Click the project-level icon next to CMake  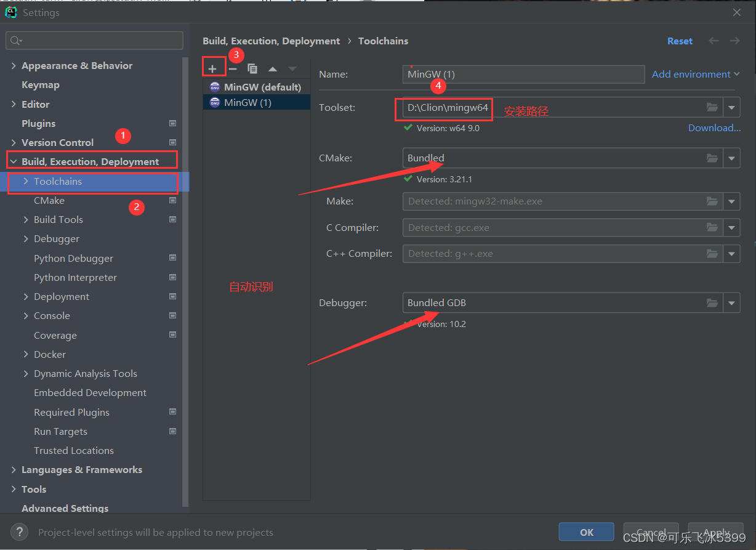tap(172, 201)
